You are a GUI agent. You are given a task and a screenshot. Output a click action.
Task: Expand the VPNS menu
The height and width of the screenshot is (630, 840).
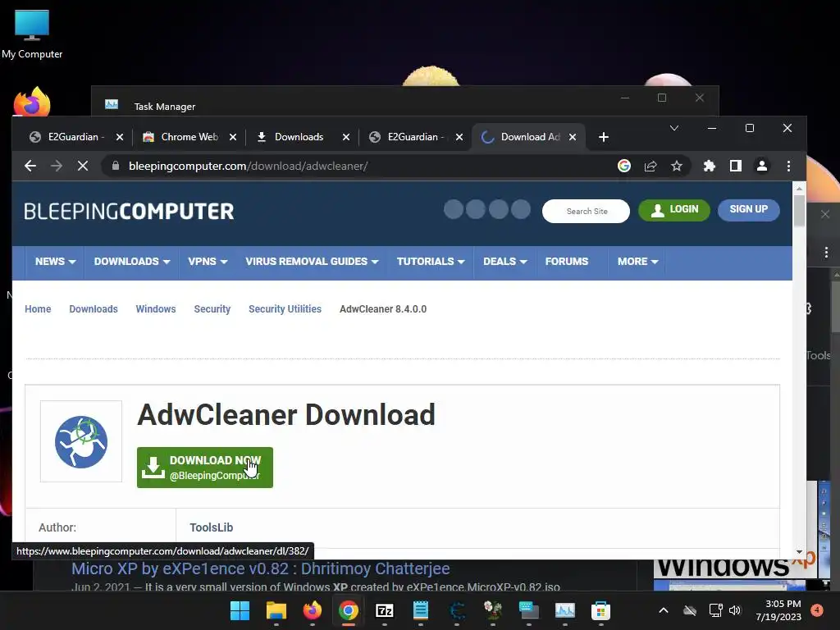(x=208, y=262)
